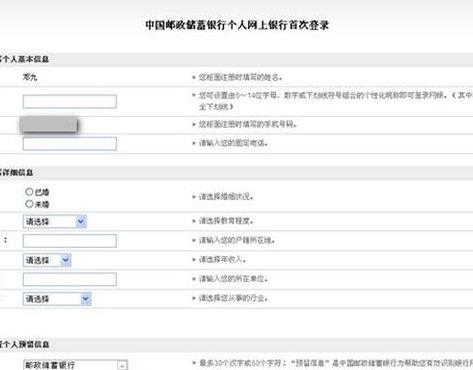
Task: Click hint 您柜面注册时填写的手机号码
Action: pyautogui.click(x=248, y=124)
